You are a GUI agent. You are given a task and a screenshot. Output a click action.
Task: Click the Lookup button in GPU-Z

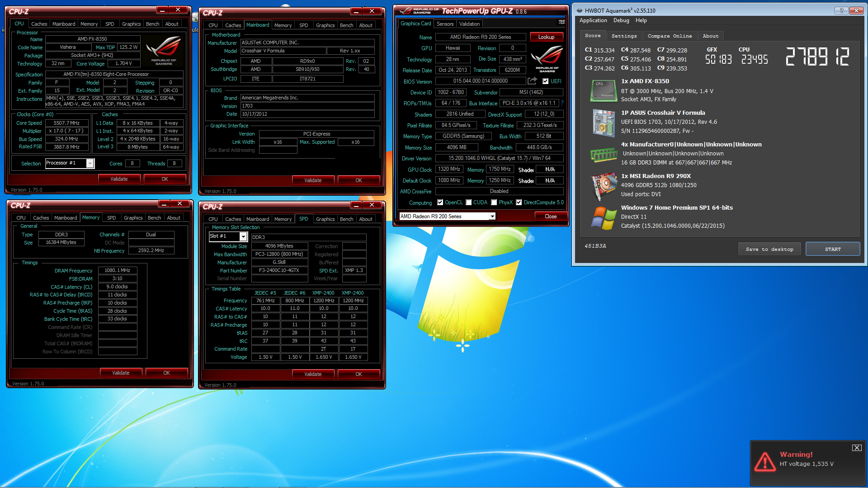pos(546,37)
